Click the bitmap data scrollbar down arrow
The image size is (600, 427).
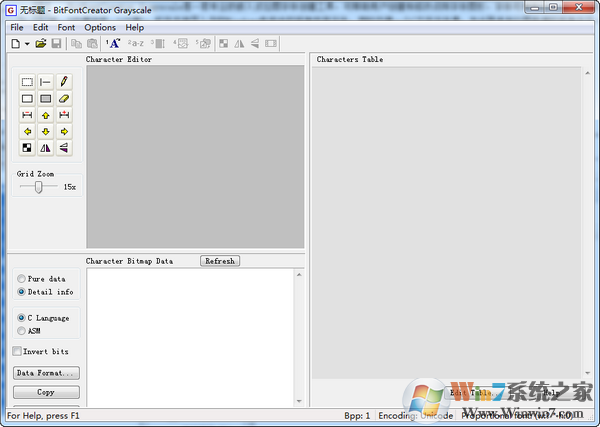click(299, 402)
